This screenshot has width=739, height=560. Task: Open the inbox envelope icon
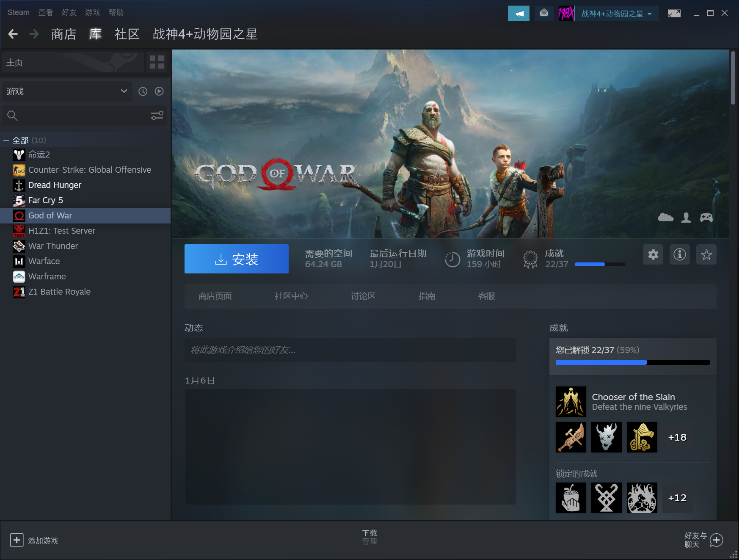544,14
